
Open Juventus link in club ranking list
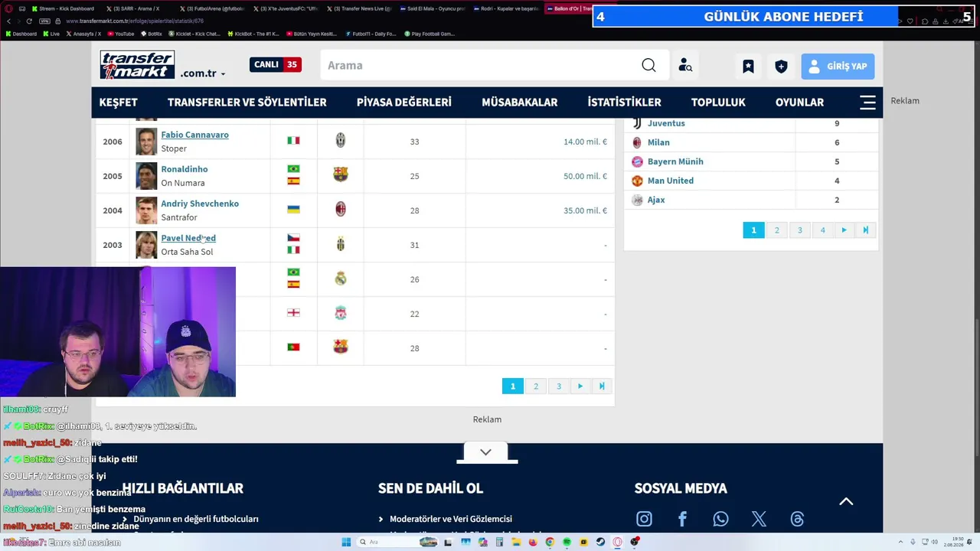(x=666, y=123)
